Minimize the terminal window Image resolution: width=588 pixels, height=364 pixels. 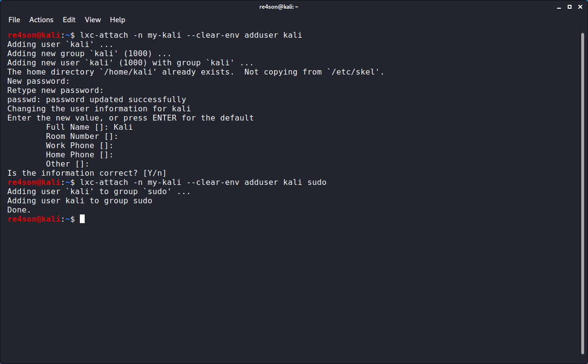pos(558,6)
